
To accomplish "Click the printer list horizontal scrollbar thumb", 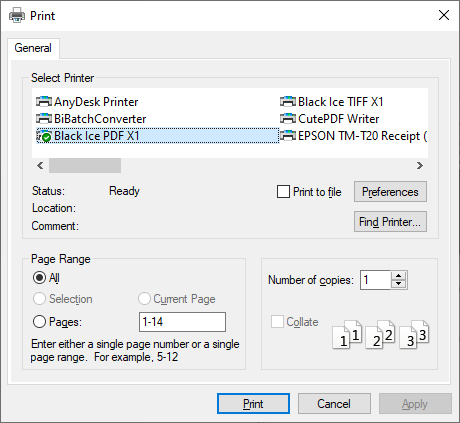I will 85,165.
